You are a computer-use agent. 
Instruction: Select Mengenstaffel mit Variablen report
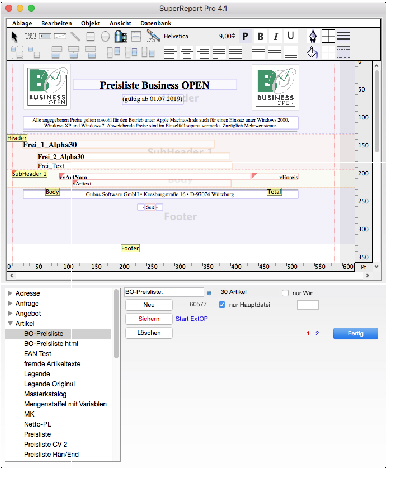(x=66, y=404)
